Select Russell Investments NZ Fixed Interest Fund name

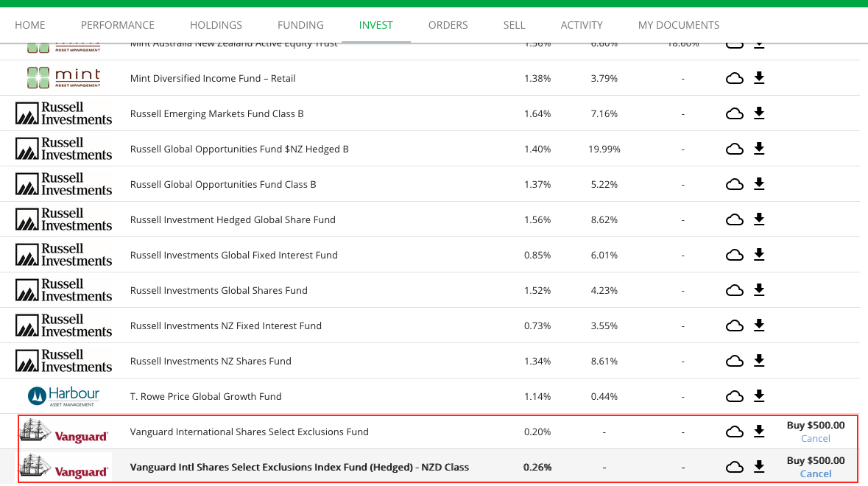[225, 325]
